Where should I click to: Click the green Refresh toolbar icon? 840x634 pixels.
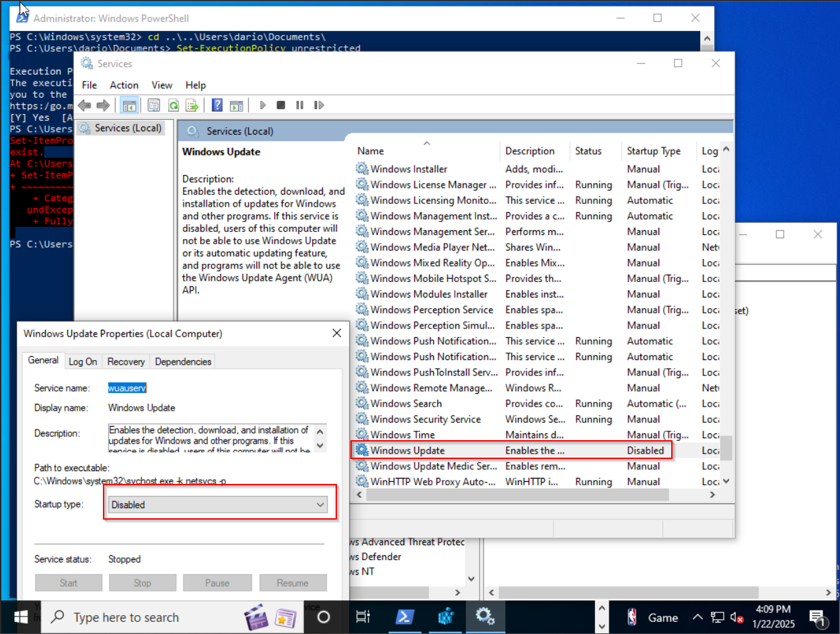(x=173, y=105)
